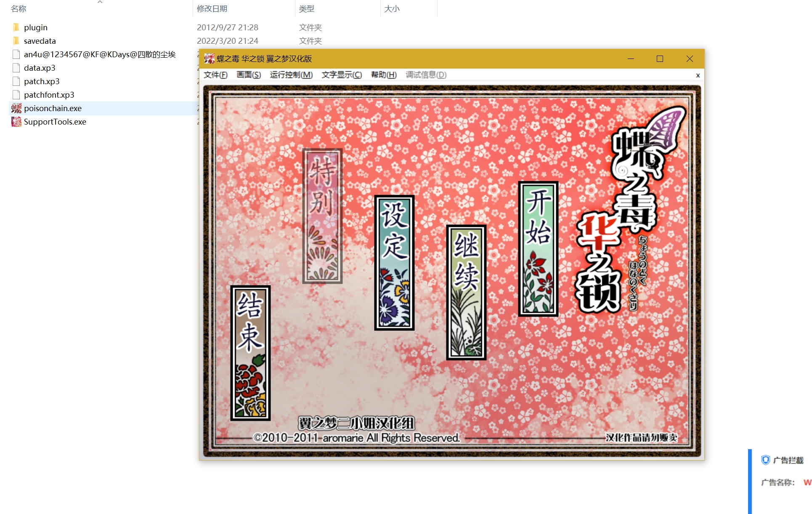
Task: Sort by 修改日期 column header
Action: pos(212,8)
